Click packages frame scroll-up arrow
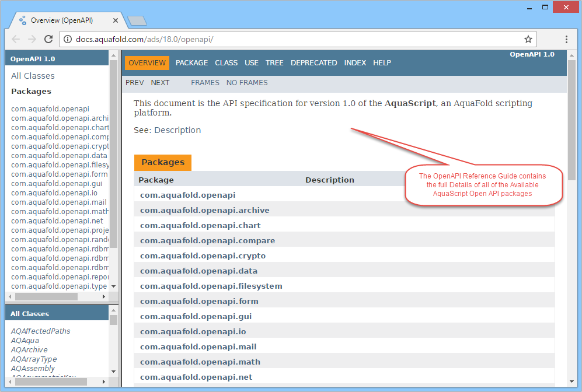The width and height of the screenshot is (582, 392). [x=114, y=55]
